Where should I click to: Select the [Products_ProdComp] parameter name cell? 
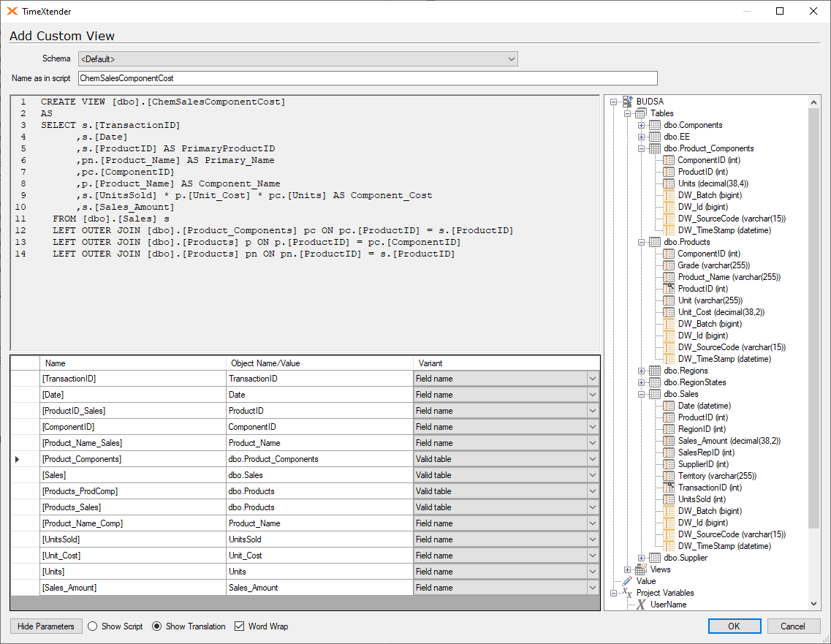tap(133, 490)
